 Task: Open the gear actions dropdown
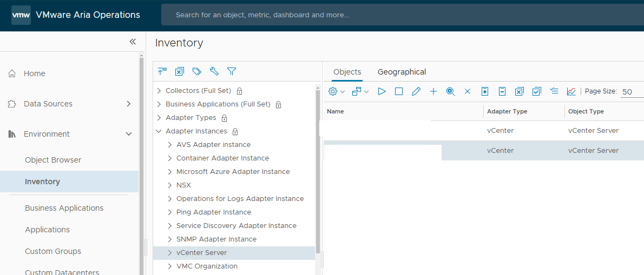[336, 92]
